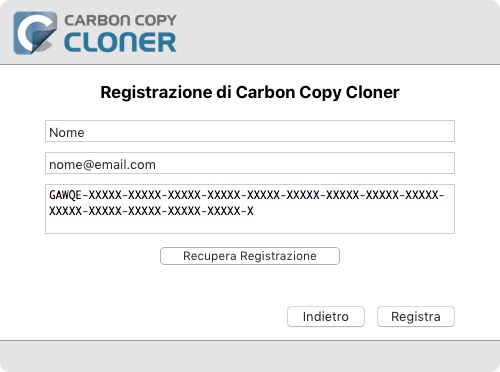500x372 pixels.
Task: Place cursor on second line of license code
Action: pos(151,211)
